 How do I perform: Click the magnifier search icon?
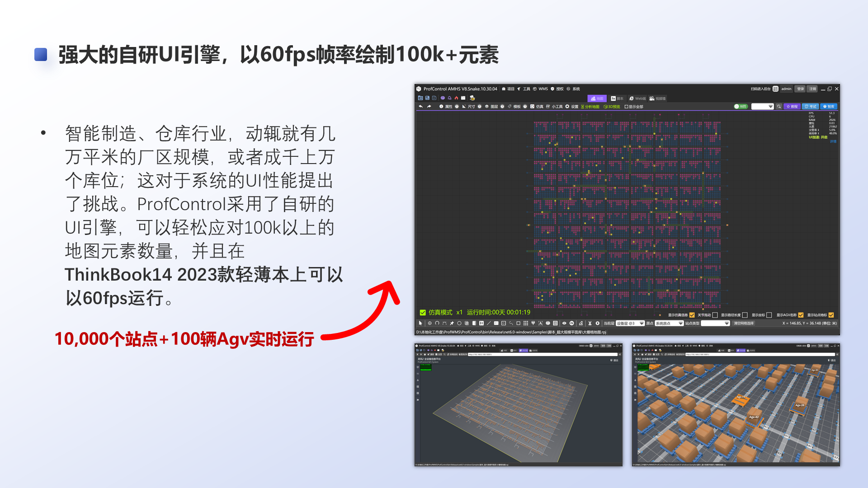coord(779,107)
